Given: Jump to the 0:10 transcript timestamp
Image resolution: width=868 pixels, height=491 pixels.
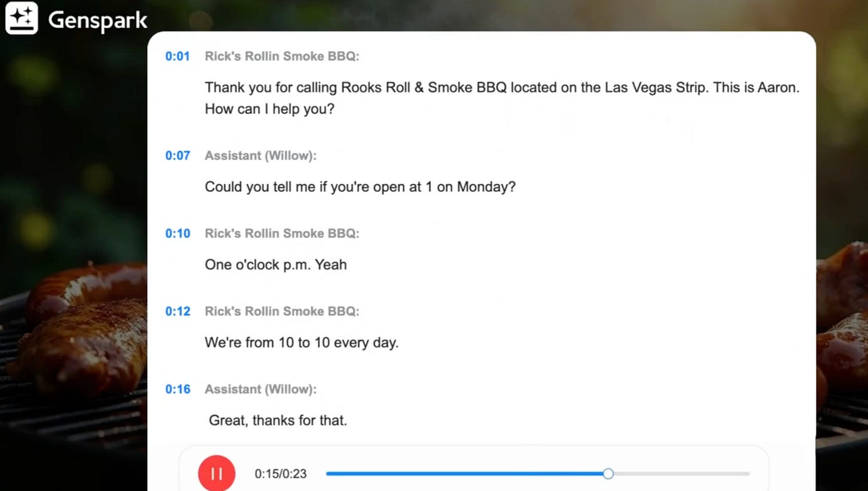Looking at the screenshot, I should 178,234.
